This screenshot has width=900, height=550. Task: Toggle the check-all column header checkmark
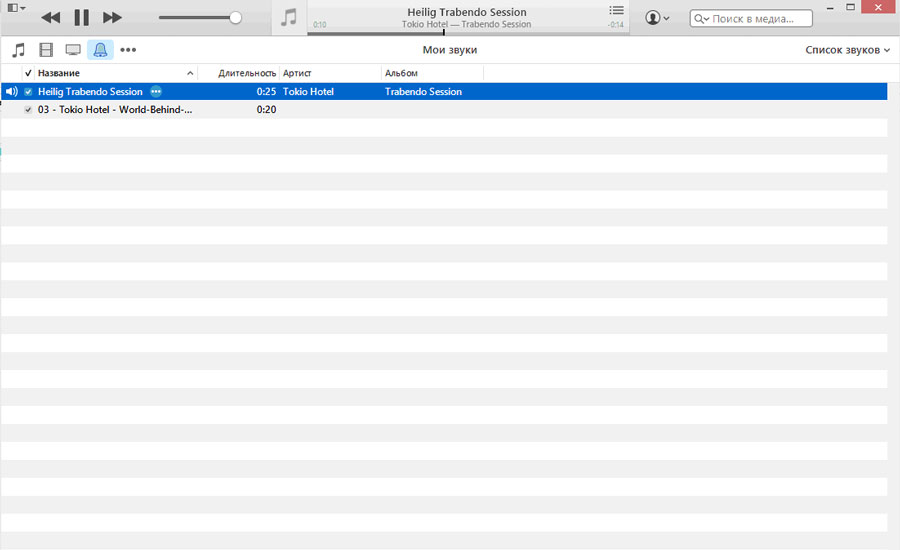pos(28,73)
